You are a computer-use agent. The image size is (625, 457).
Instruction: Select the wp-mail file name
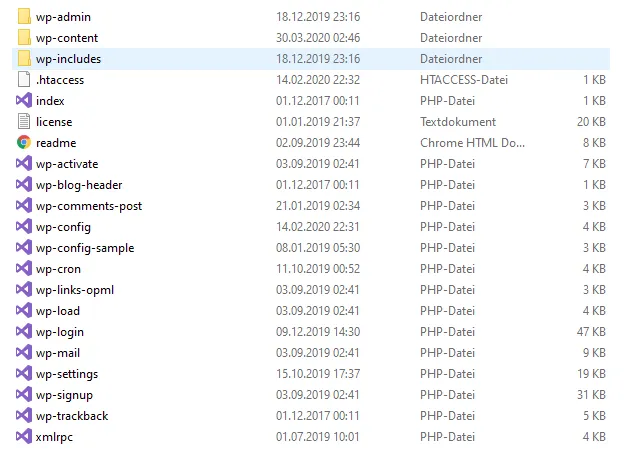58,353
